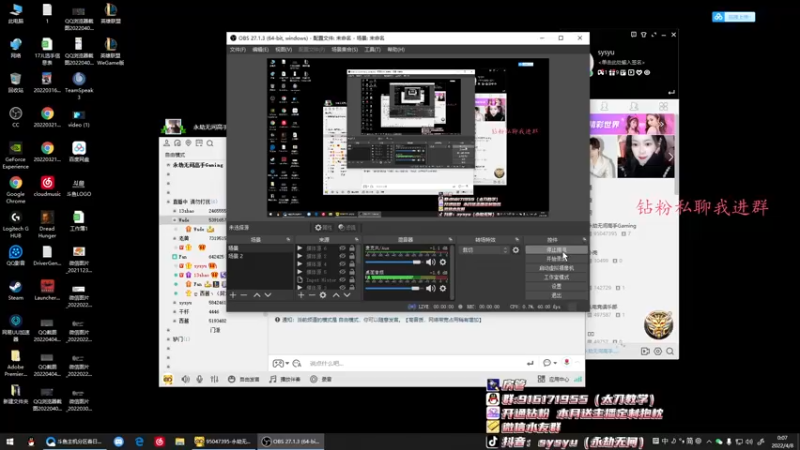Adjust the 桌面音频 volume slider

click(x=394, y=288)
